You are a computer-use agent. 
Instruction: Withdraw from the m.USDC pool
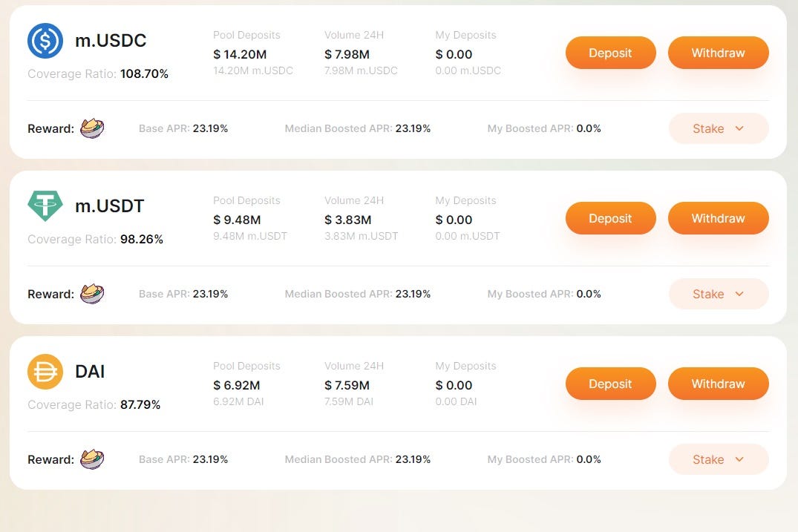point(718,53)
